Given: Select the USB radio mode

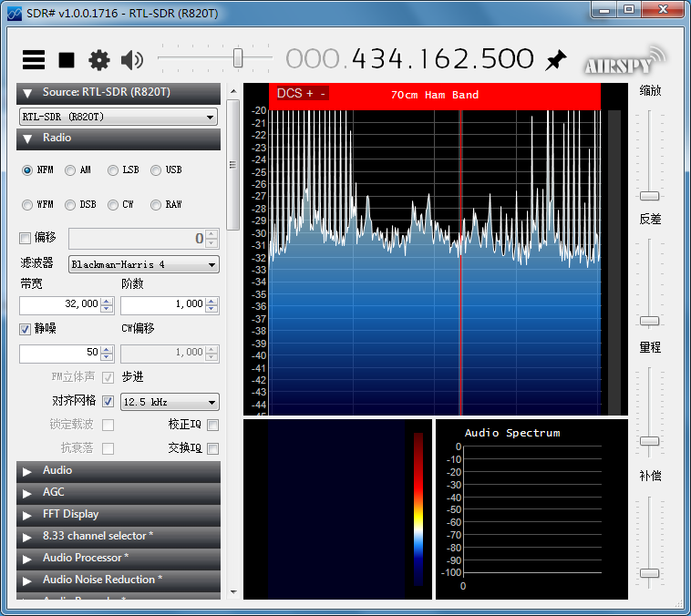Looking at the screenshot, I should (x=156, y=170).
